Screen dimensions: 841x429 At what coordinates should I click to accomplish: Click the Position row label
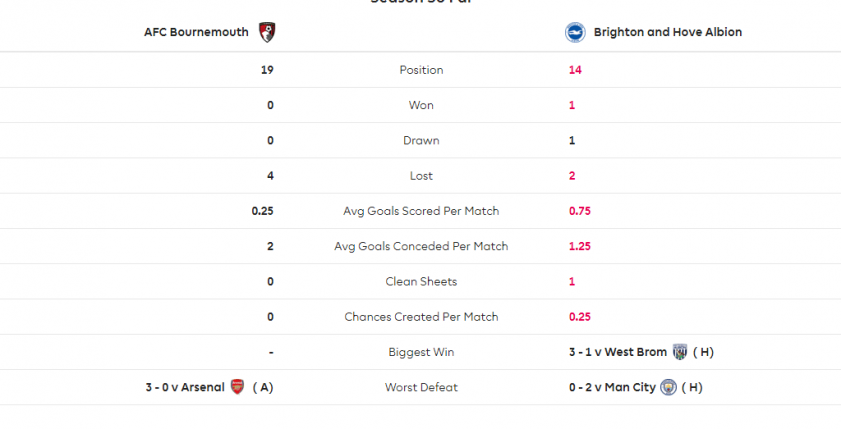[421, 70]
